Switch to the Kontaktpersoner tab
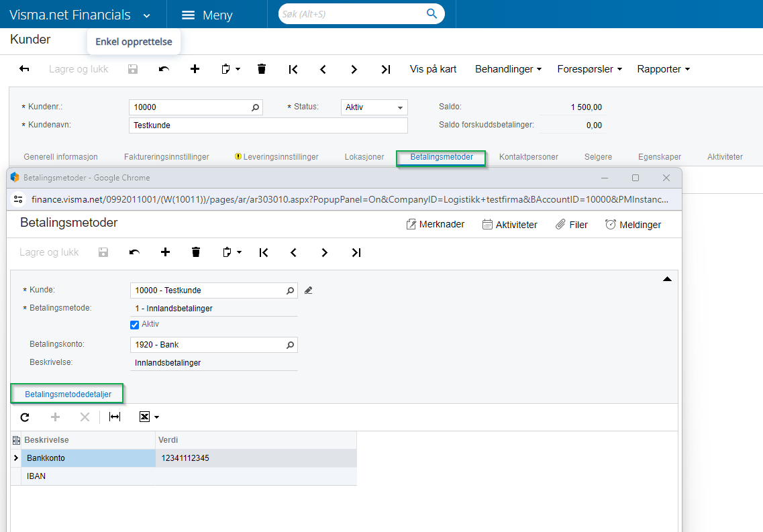The height and width of the screenshot is (532, 763). pyautogui.click(x=528, y=157)
